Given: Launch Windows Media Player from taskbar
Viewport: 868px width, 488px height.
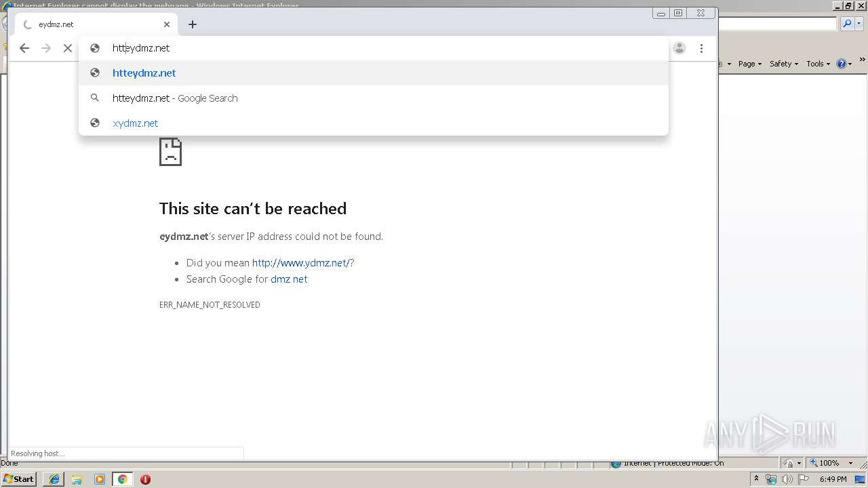Looking at the screenshot, I should click(x=100, y=479).
